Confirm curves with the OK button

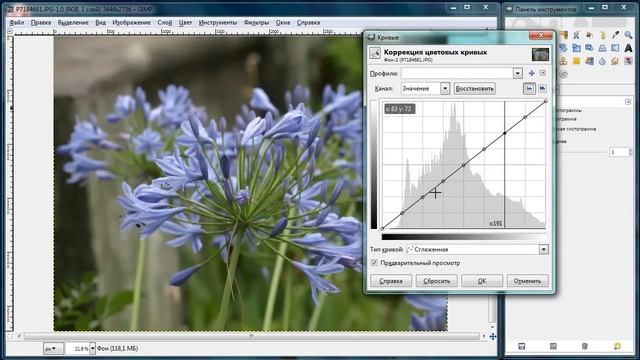click(x=482, y=281)
